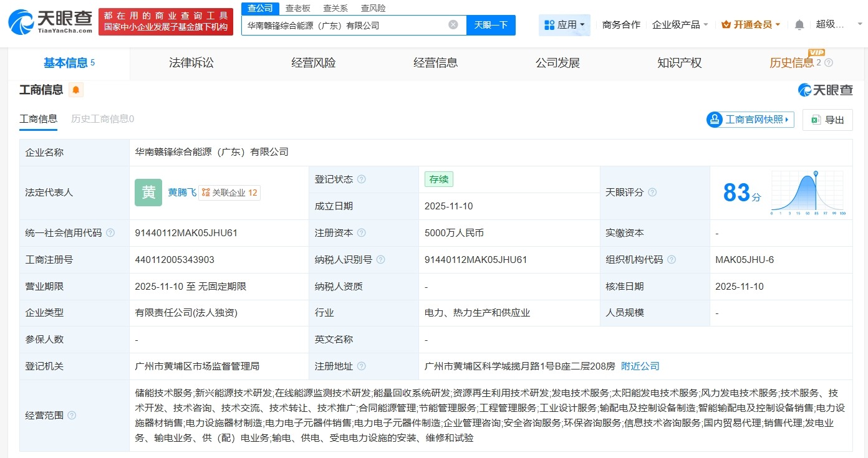Screen dimensions: 868x458
Task: Click the VIP badge on 历史信息
Action: tap(817, 54)
